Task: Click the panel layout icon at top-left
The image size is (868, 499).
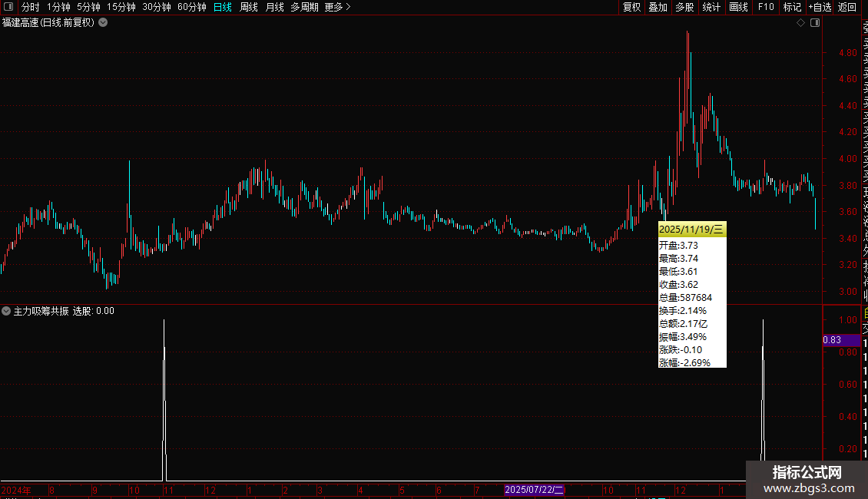Action: (x=8, y=7)
